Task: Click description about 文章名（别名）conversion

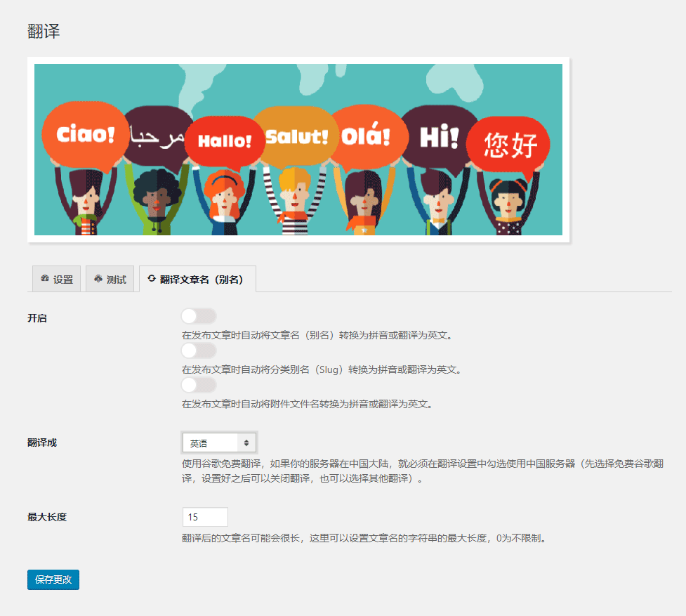Action: pos(317,335)
